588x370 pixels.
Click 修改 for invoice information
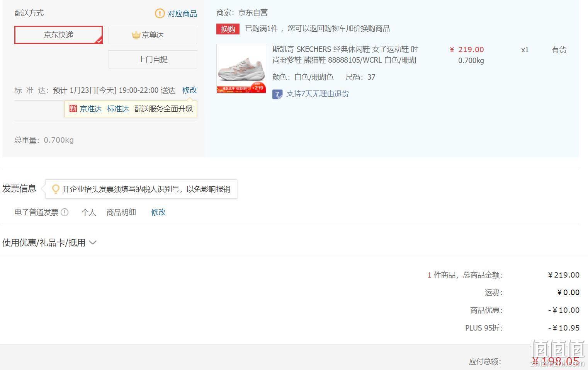[158, 212]
